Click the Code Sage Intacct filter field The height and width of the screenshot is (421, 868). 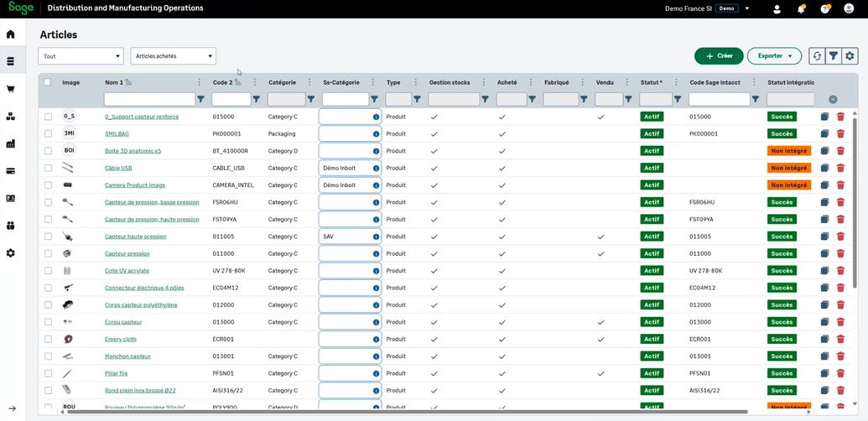[719, 99]
